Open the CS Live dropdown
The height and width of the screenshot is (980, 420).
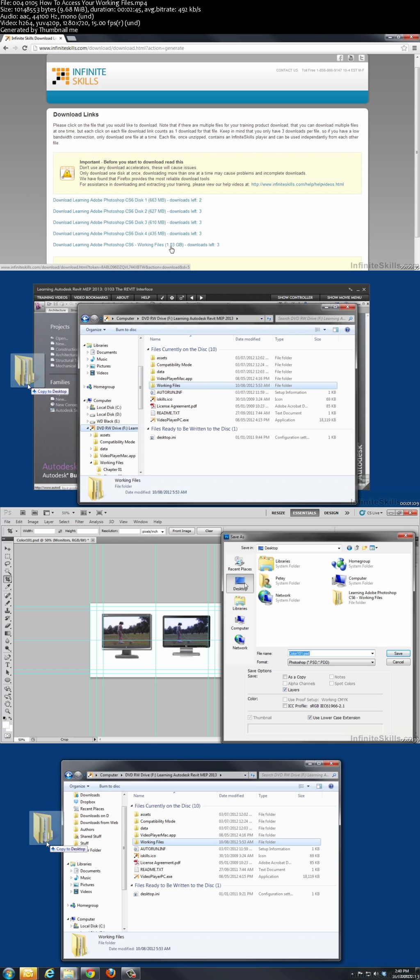tap(372, 513)
